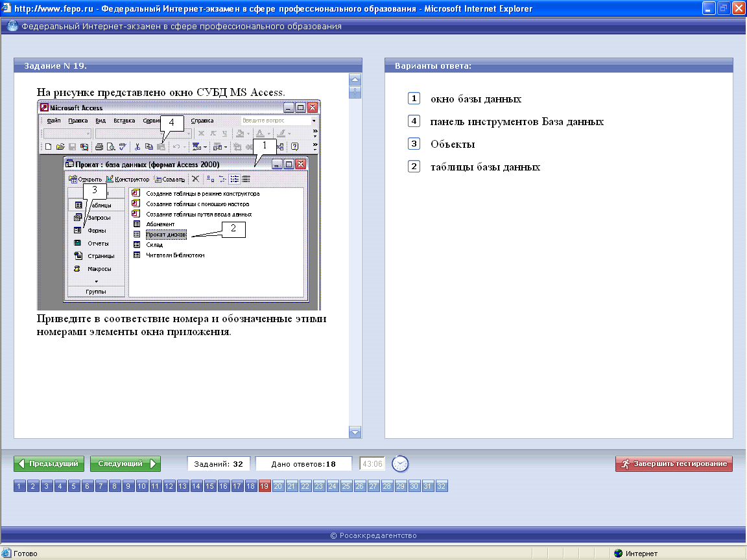The height and width of the screenshot is (560, 747).
Task: Click the Small Icons view icon in database window
Action: point(222,179)
